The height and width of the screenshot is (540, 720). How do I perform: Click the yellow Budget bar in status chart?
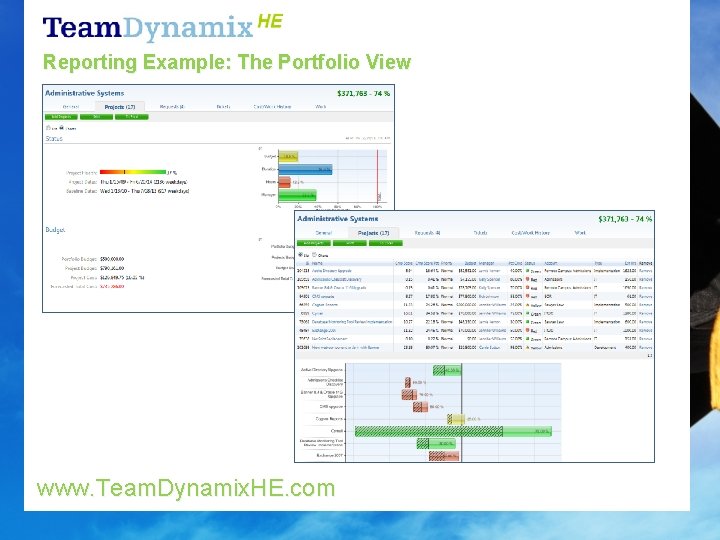pyautogui.click(x=288, y=157)
